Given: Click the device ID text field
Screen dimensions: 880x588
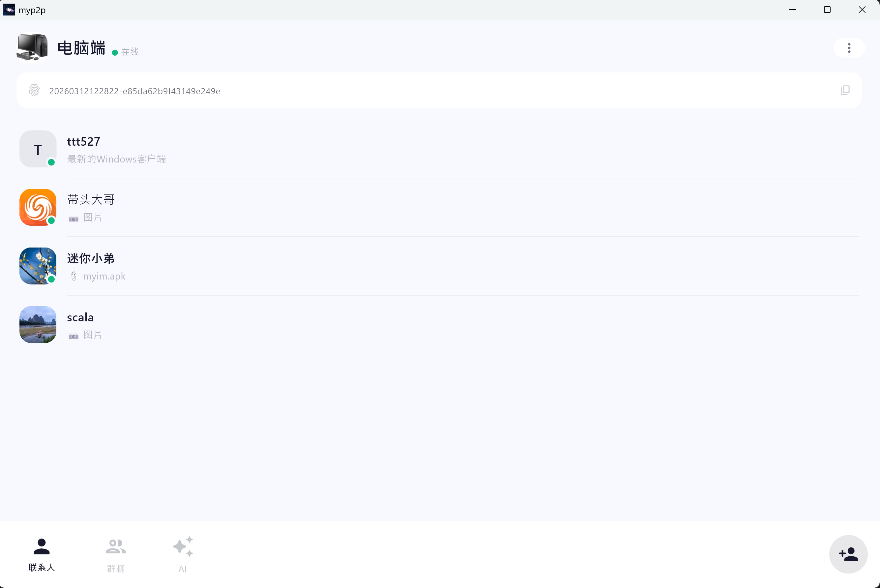Looking at the screenshot, I should pos(134,91).
